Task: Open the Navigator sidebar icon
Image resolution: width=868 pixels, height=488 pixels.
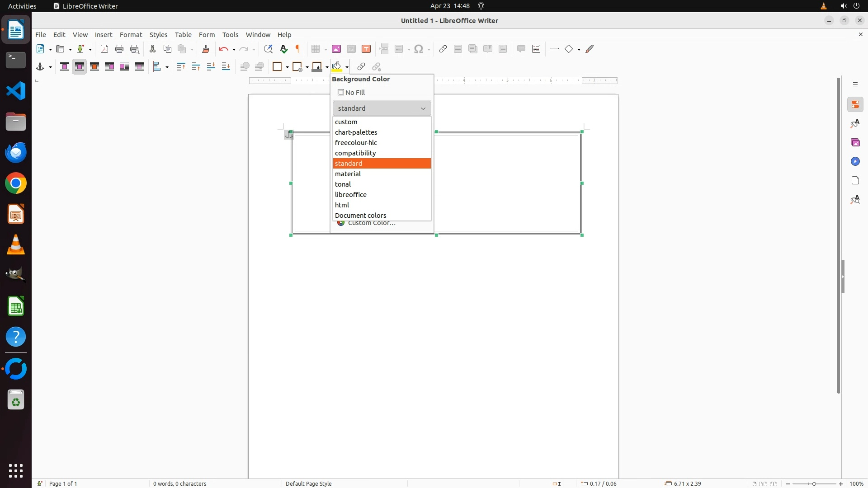Action: tap(855, 162)
